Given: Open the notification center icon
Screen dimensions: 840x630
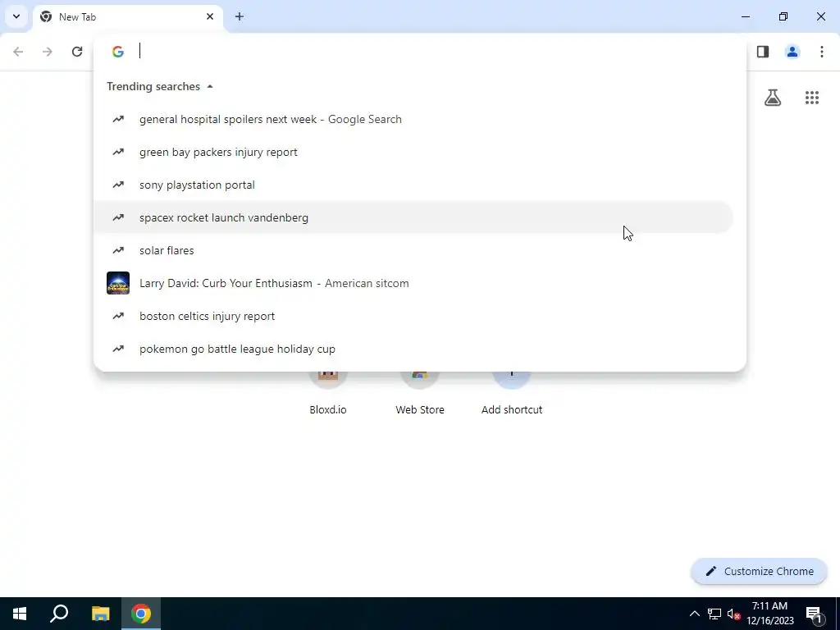Looking at the screenshot, I should coord(814,614).
